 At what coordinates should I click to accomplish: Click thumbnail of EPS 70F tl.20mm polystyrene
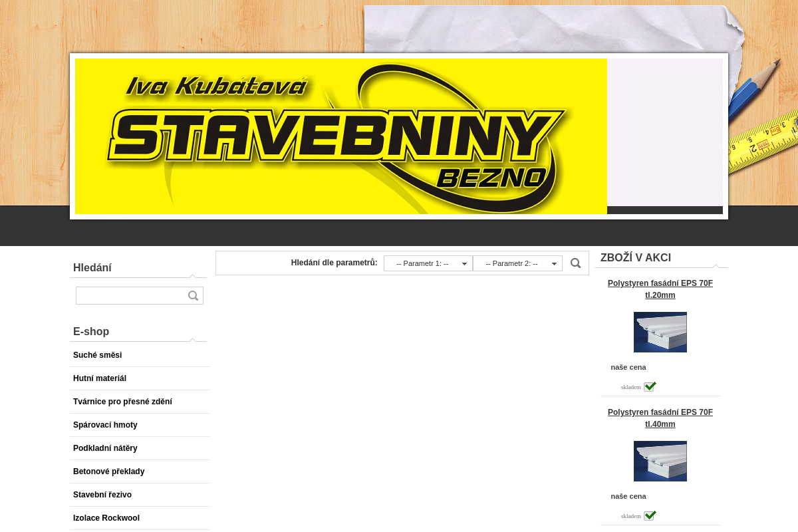(660, 332)
